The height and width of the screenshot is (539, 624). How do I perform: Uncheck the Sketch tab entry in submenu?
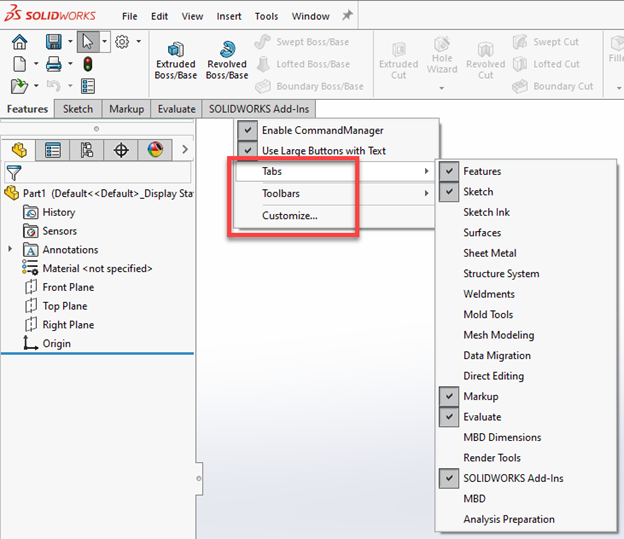(x=526, y=191)
